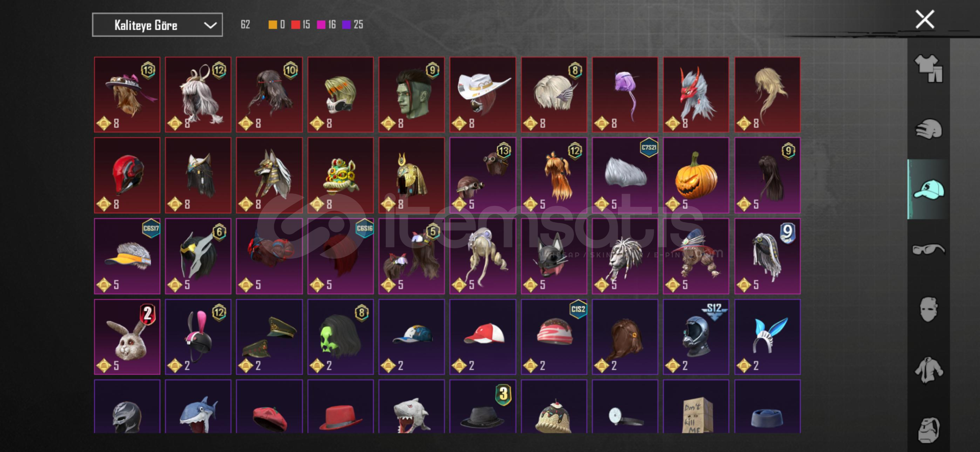Open the outfit clothing category icon

coord(929,68)
